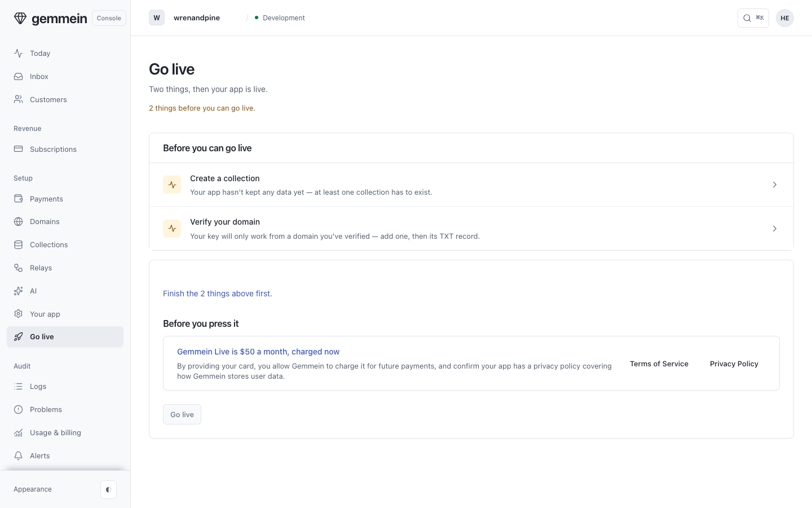This screenshot has height=508, width=812.
Task: Click the Appearance label
Action: [33, 489]
